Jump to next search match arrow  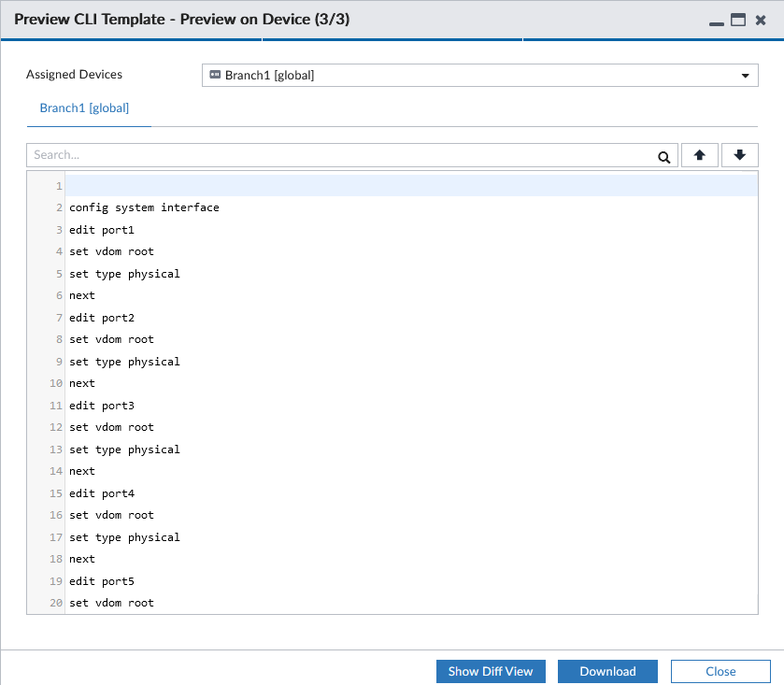[739, 155]
